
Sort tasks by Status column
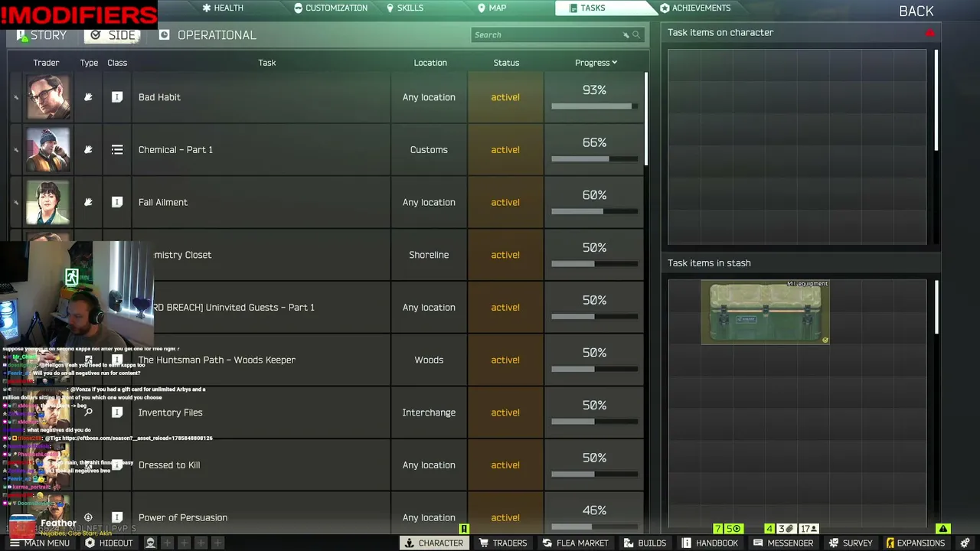pyautogui.click(x=506, y=63)
